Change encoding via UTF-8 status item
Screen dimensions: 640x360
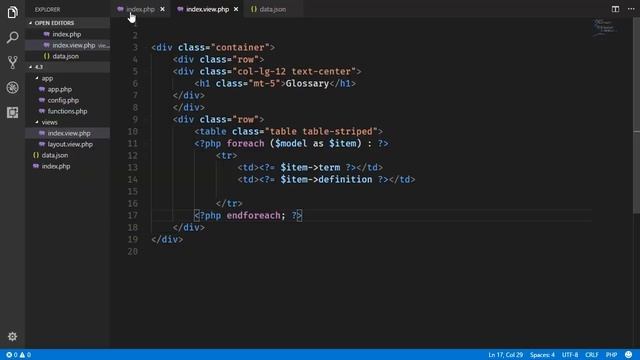pos(570,355)
